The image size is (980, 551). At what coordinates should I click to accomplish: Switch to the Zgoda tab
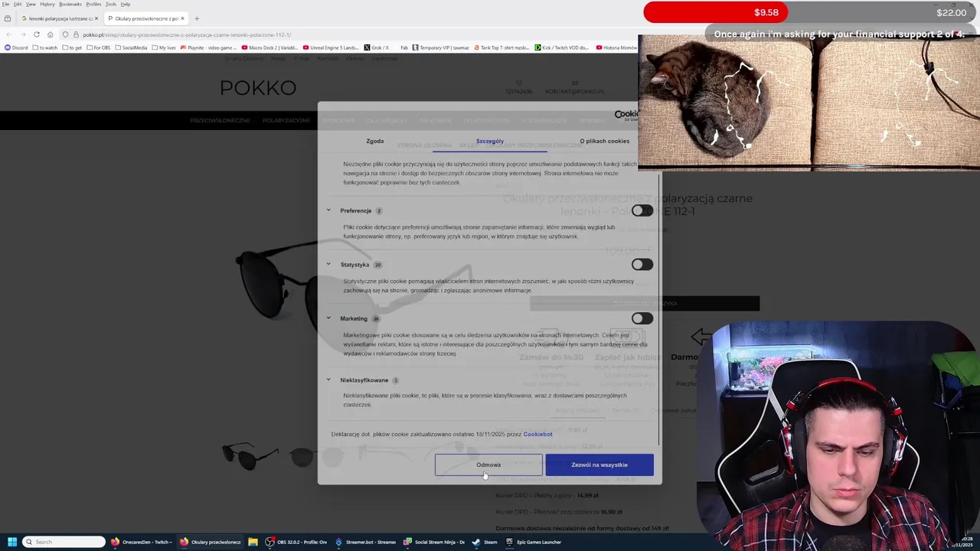[x=374, y=141]
